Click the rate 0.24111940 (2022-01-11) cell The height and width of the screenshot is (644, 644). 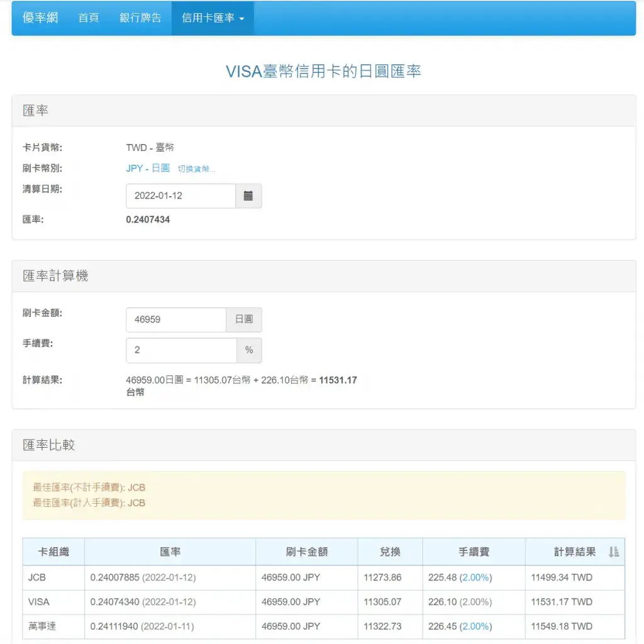[170, 626]
